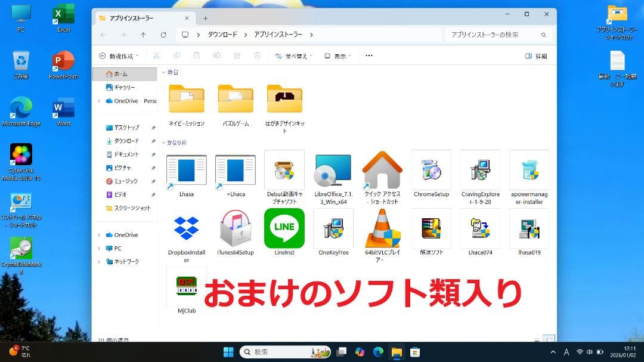The image size is (644, 362).
Task: Open the LineInst LINE installer icon
Action: click(x=284, y=229)
